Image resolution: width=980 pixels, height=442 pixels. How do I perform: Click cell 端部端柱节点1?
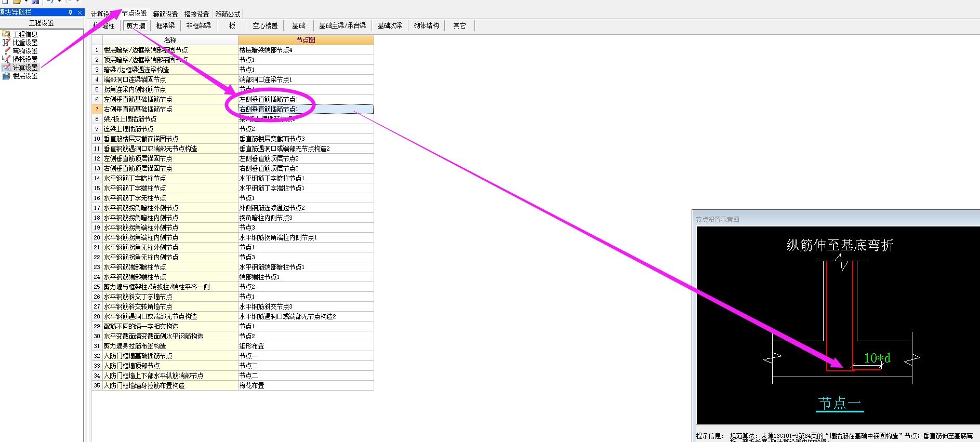point(306,277)
